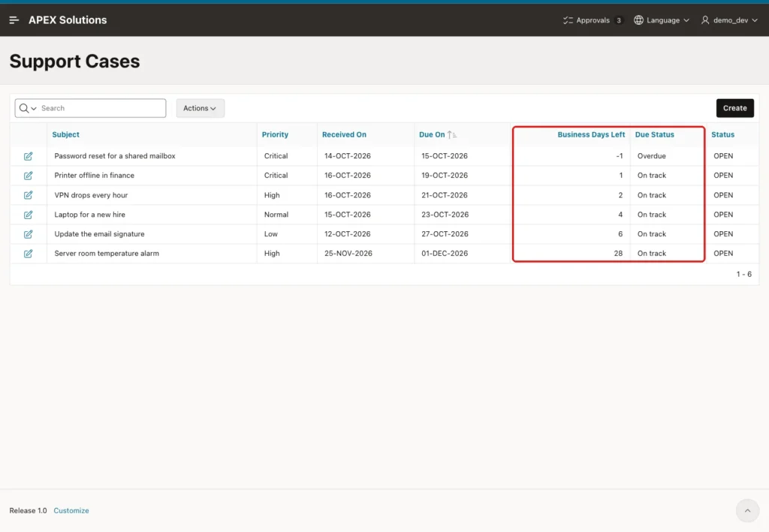Screen dimensions: 769x532
Task: Expand the demo_dev user menu chevron
Action: point(755,20)
